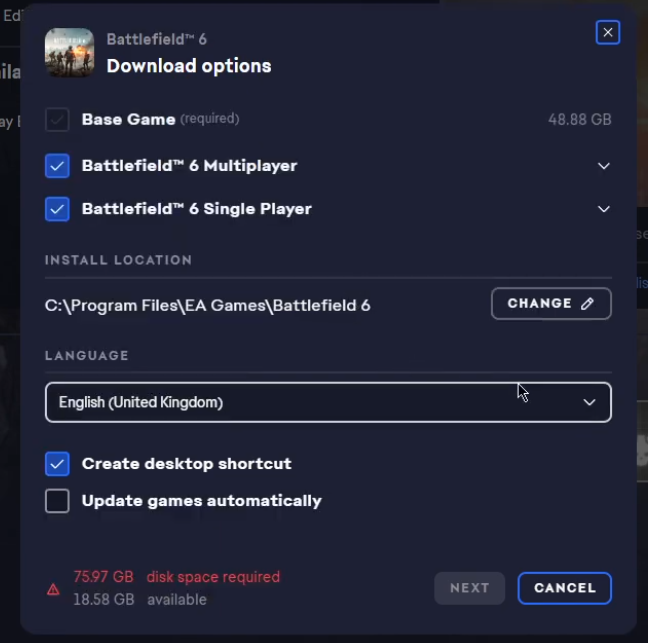Click the install location path text
The height and width of the screenshot is (643, 648).
tap(207, 305)
